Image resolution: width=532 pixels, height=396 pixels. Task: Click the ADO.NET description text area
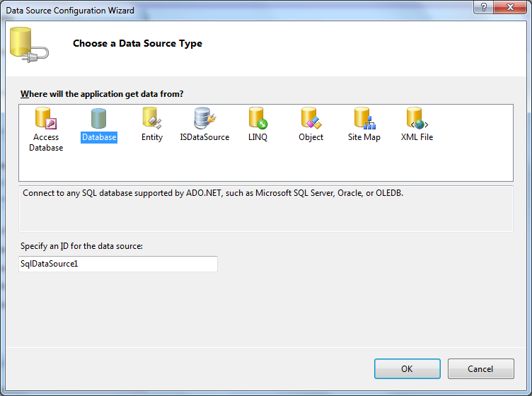(265, 207)
